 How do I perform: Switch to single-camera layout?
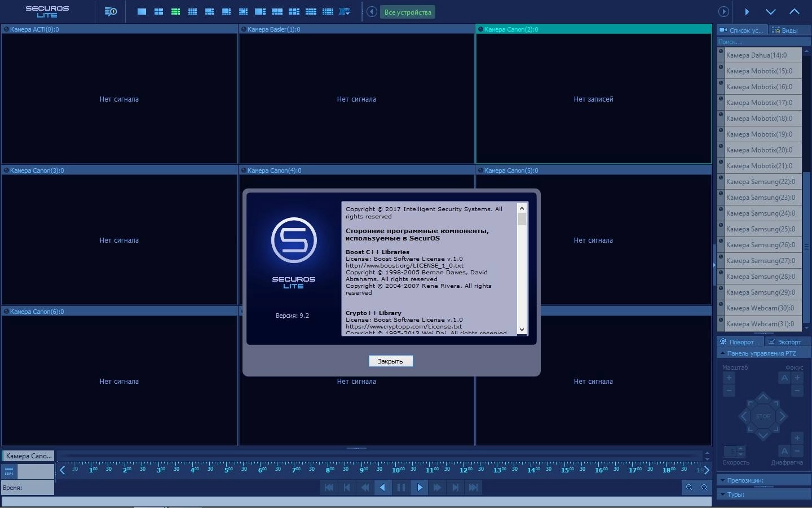pos(142,11)
